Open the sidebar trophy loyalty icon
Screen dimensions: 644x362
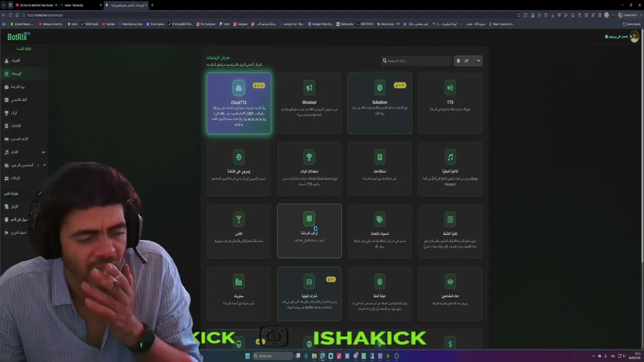7,113
